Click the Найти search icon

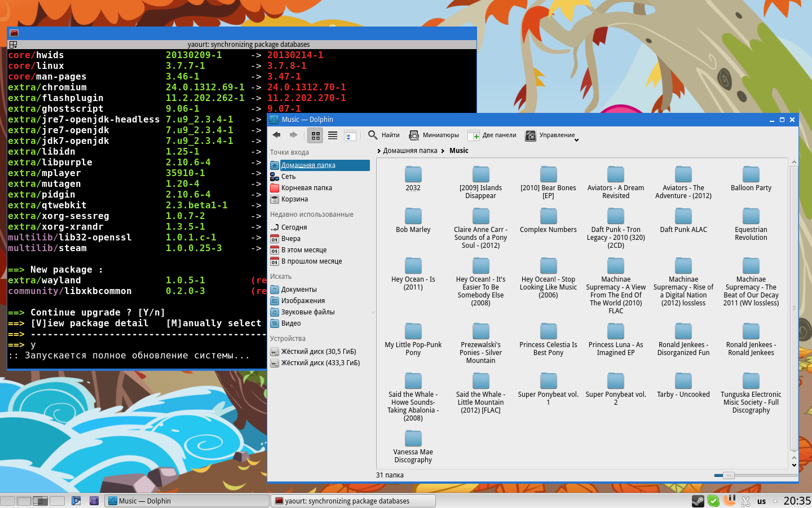point(373,135)
